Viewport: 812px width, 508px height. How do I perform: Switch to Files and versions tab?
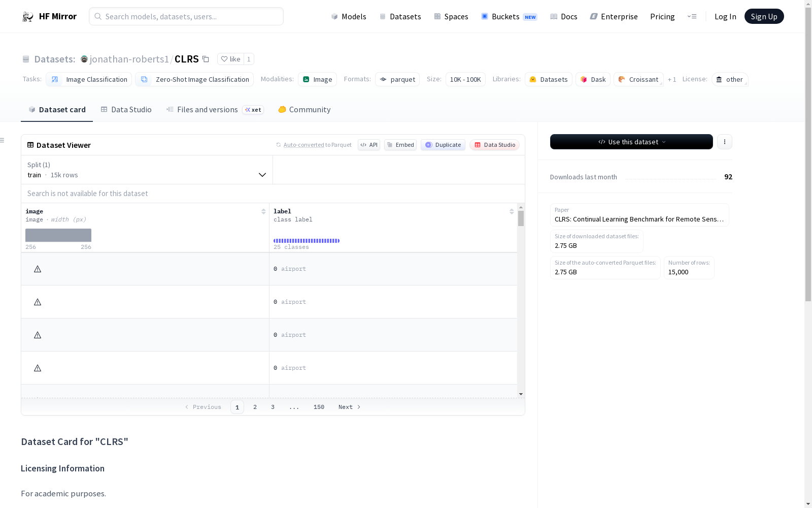click(x=215, y=109)
